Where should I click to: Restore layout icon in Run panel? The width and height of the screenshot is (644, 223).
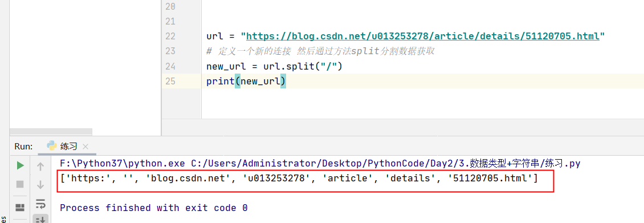pos(20,207)
